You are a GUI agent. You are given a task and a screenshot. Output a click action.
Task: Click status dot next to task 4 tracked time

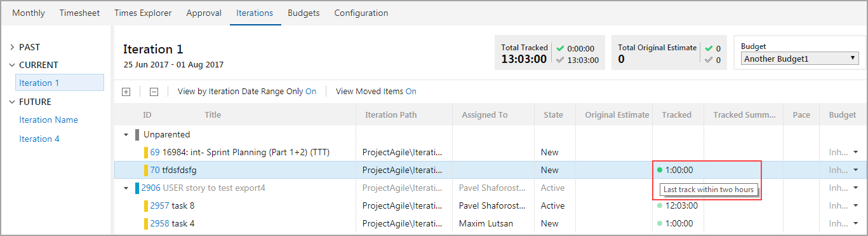click(x=660, y=223)
